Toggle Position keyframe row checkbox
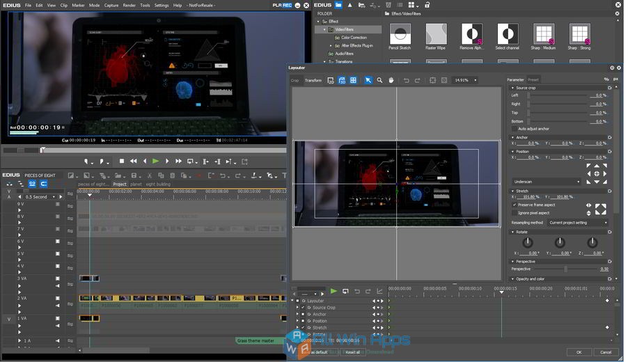Image resolution: width=644 pixels, height=362 pixels. pyautogui.click(x=303, y=320)
